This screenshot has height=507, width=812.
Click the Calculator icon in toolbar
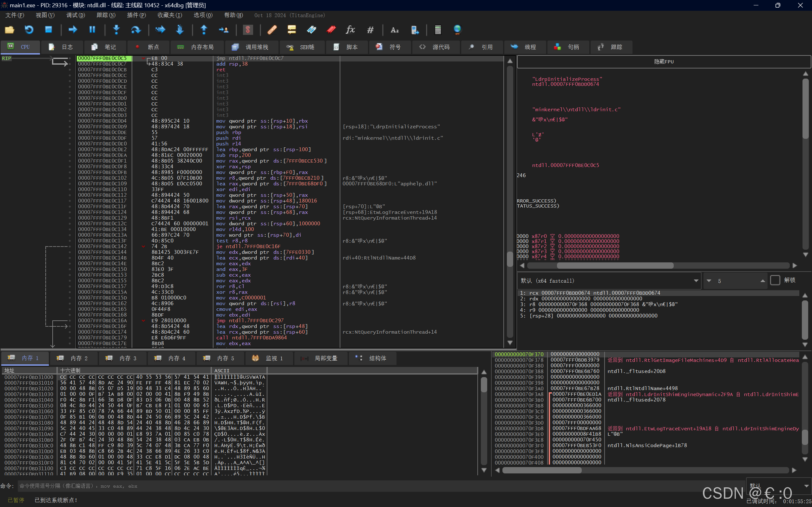click(x=437, y=30)
